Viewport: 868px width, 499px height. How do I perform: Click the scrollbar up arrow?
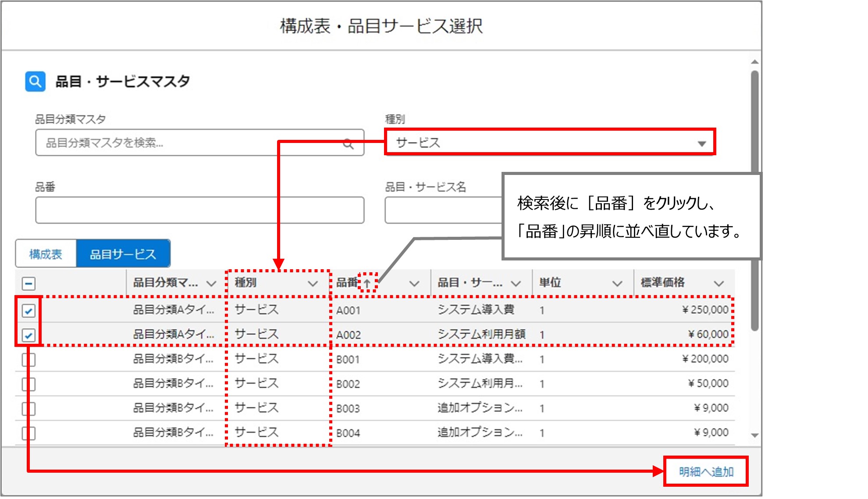[x=754, y=62]
